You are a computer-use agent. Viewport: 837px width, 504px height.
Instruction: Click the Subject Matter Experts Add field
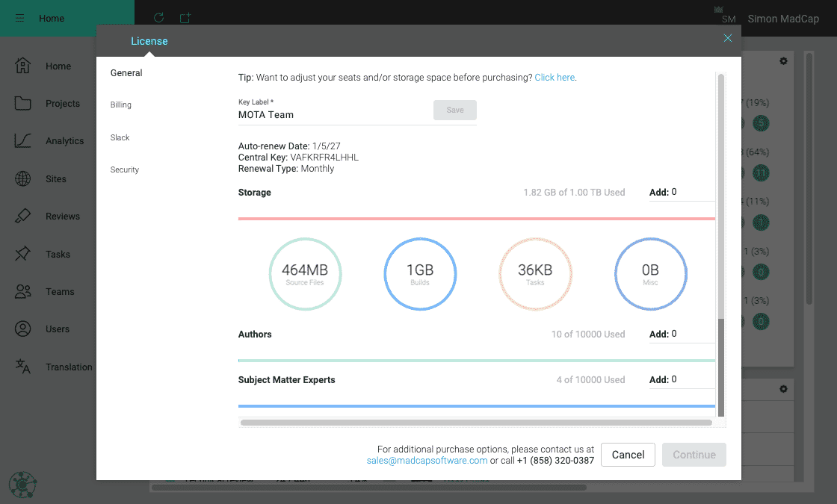pyautogui.click(x=682, y=379)
